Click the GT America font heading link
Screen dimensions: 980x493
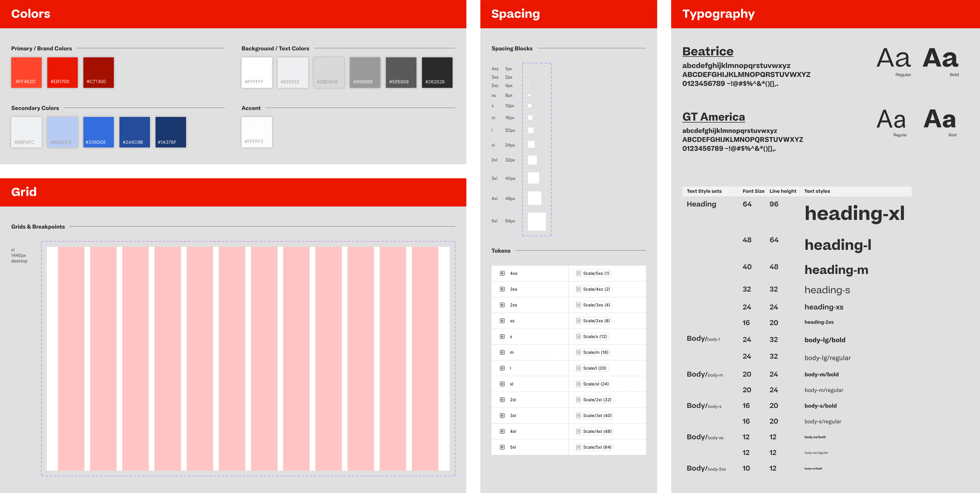point(713,117)
